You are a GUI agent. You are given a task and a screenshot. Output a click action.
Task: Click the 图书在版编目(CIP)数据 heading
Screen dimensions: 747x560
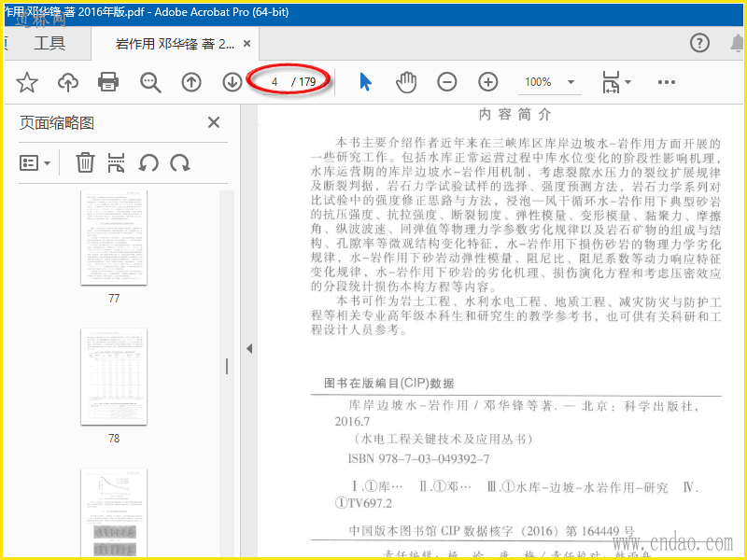(x=388, y=384)
